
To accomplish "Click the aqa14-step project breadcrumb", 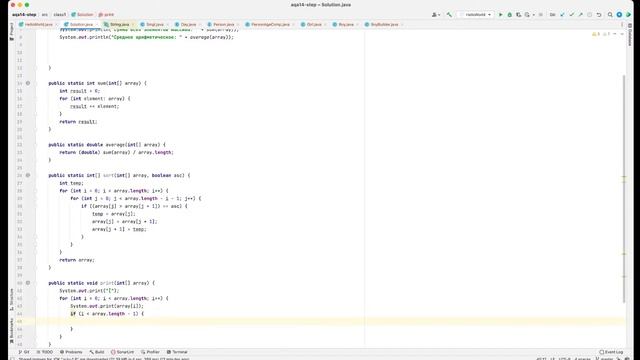I will click(x=24, y=15).
